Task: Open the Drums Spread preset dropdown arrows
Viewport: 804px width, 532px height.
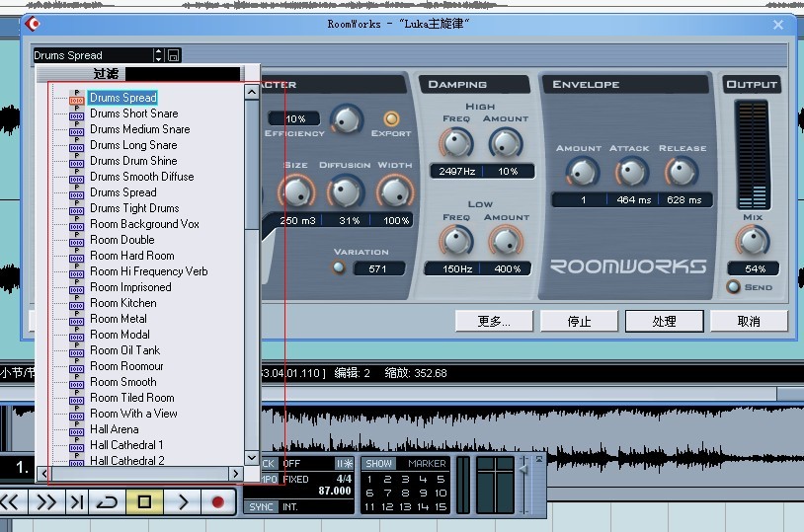Action: point(158,55)
